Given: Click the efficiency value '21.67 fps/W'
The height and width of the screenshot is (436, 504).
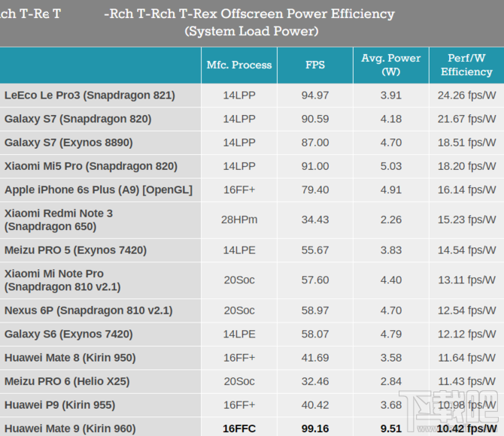Looking at the screenshot, I should pyautogui.click(x=466, y=119).
